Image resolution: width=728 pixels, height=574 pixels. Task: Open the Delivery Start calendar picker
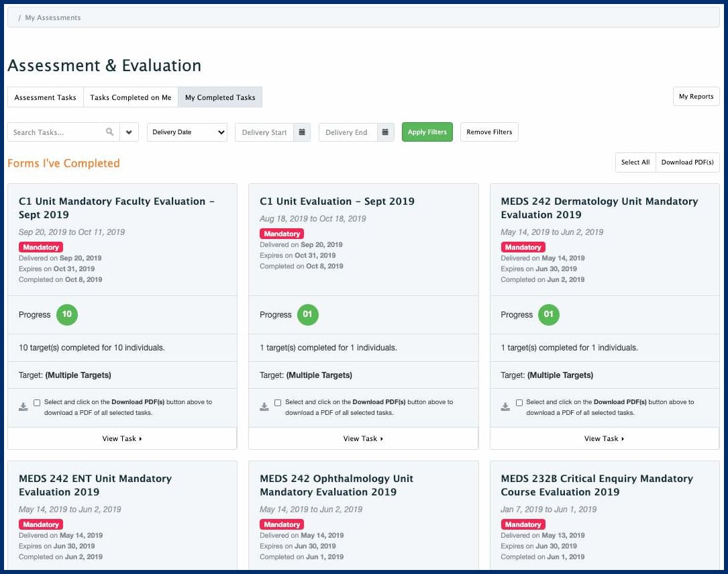pyautogui.click(x=301, y=132)
